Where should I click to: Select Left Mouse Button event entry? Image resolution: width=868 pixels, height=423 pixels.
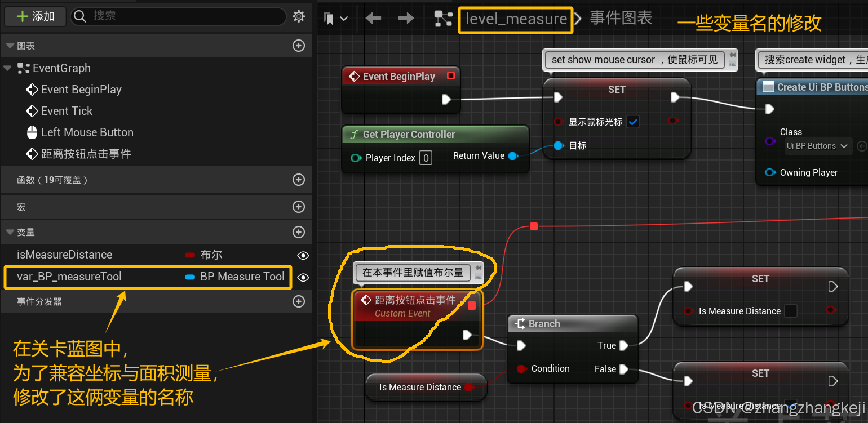tap(87, 132)
